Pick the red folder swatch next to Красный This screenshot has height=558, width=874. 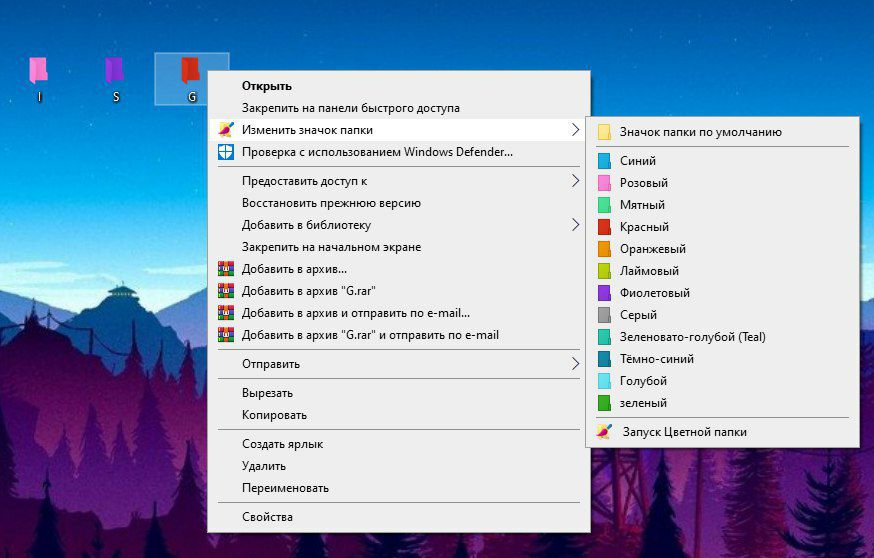[x=604, y=227]
